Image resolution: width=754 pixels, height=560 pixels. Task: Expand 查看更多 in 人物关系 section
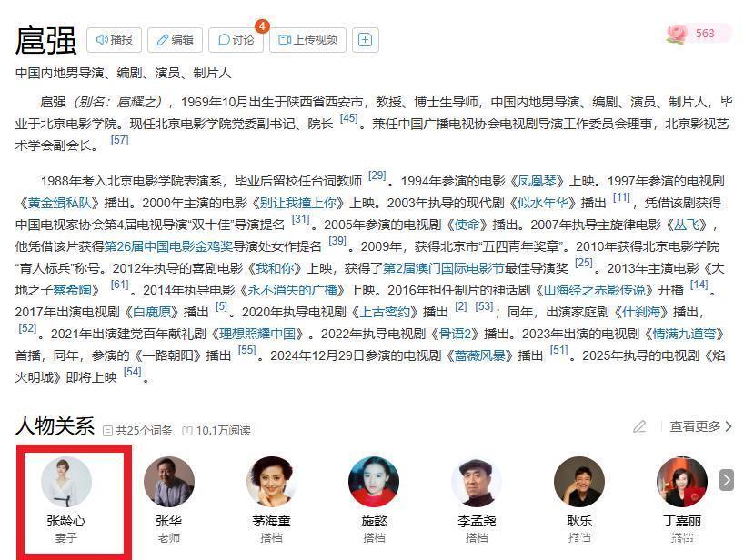click(x=700, y=426)
